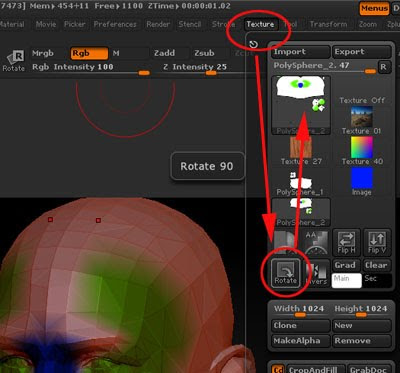
Task: Click the R button next to PolySphere_2 slider
Action: pos(384,67)
